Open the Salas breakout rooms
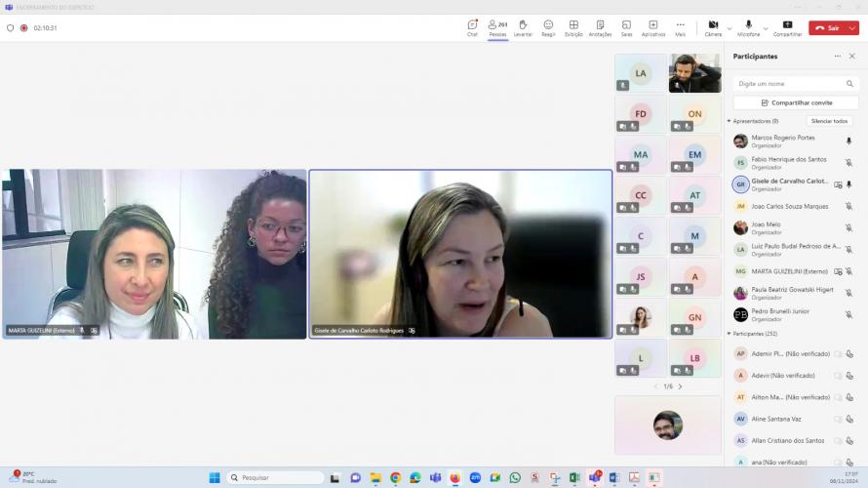 tap(626, 27)
